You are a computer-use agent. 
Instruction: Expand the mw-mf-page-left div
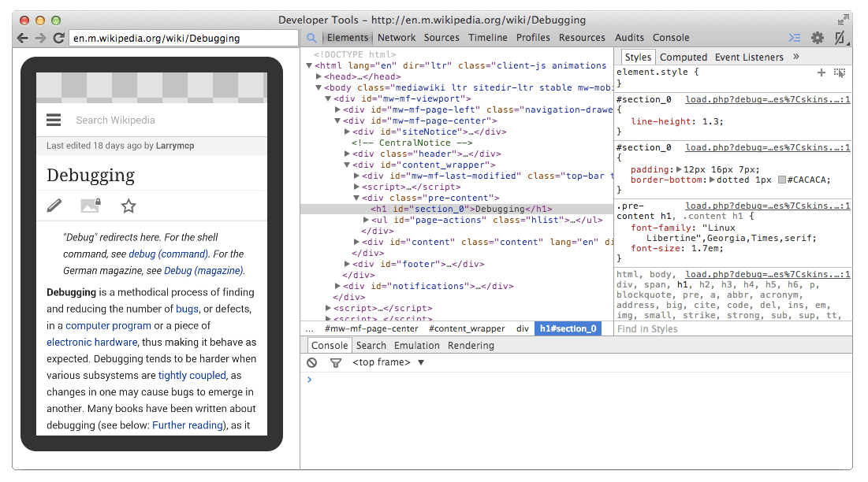coord(337,109)
